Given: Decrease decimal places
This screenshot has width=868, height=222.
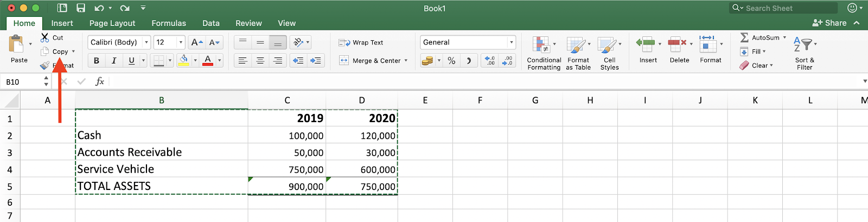Looking at the screenshot, I should [507, 61].
